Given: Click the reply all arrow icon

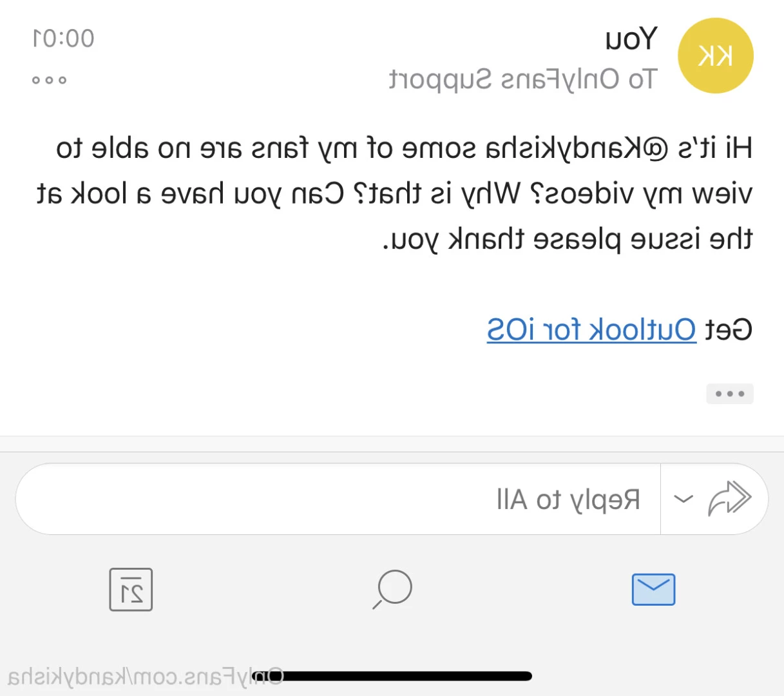Looking at the screenshot, I should [x=729, y=498].
